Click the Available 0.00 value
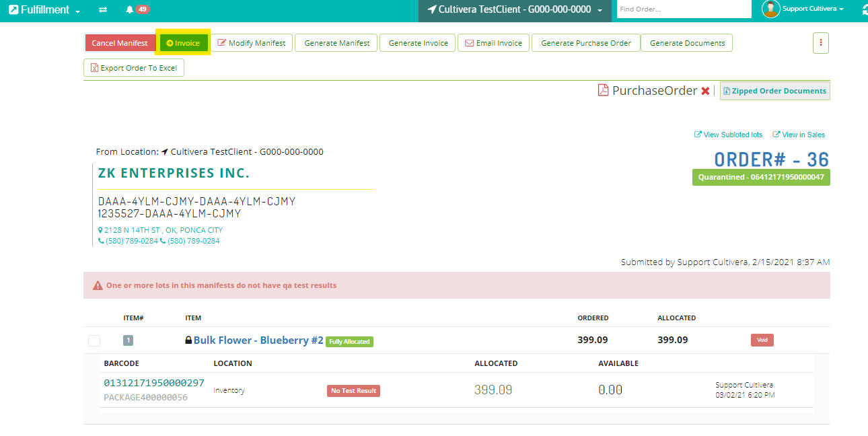Screen dimensions: 868x436 610,390
